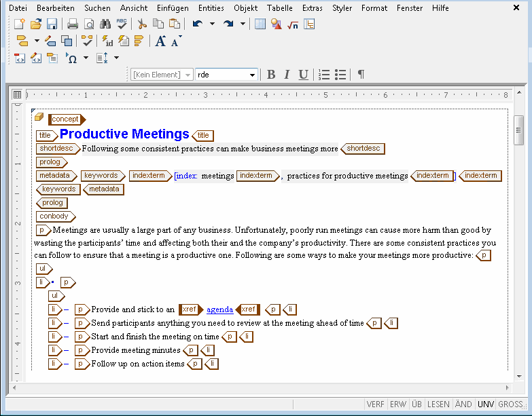Change the element with the pencil tag icon
Screen dimensions: 532x416
(50, 41)
